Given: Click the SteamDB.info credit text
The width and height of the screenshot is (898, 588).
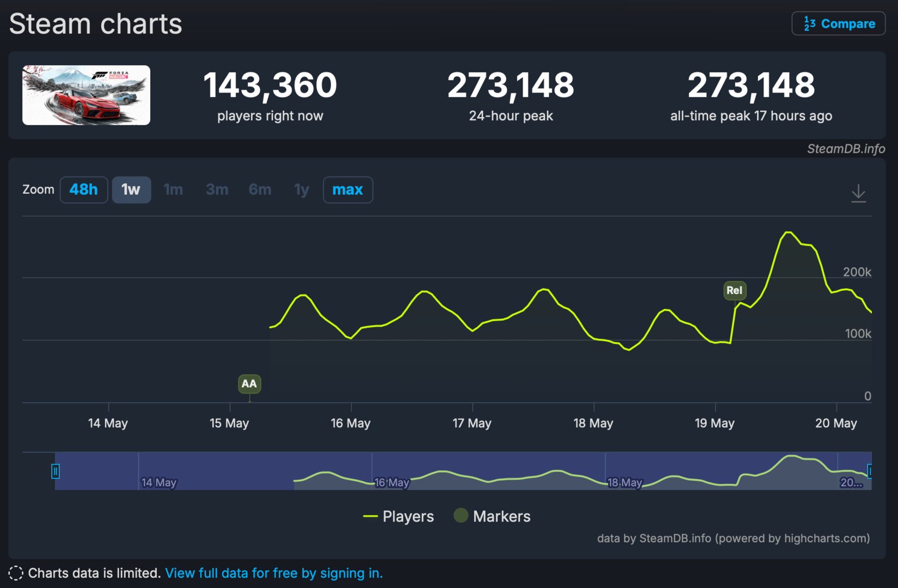Looking at the screenshot, I should coord(846,149).
